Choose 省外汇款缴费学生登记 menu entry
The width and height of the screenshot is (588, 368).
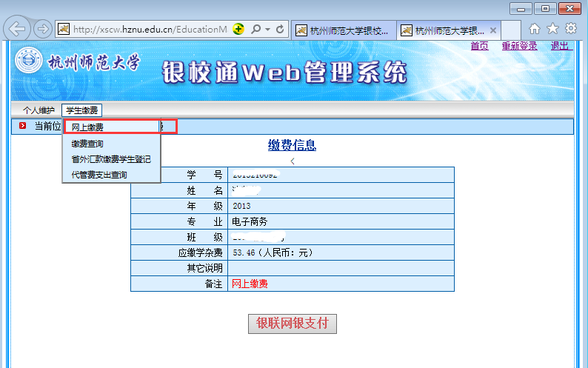(x=111, y=159)
